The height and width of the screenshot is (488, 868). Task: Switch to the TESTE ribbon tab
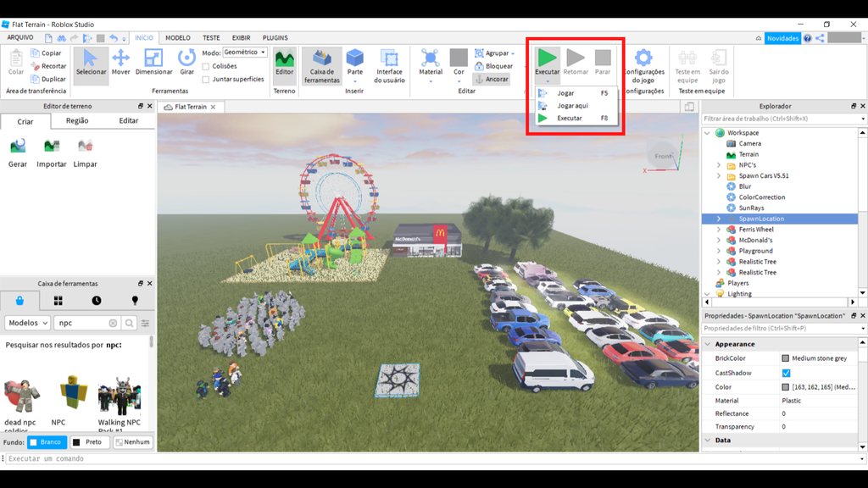[211, 37]
